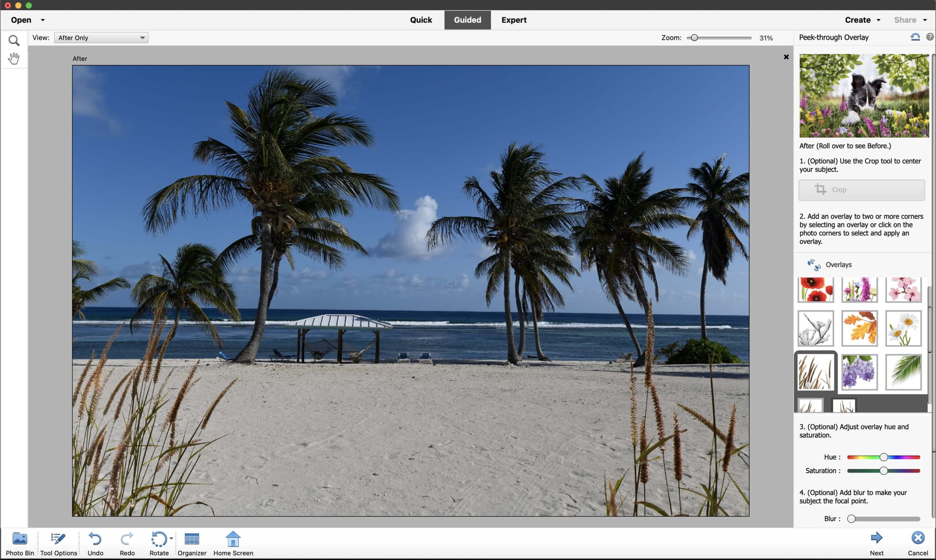
Task: Select the red poppies overlay thumbnail
Action: (816, 290)
